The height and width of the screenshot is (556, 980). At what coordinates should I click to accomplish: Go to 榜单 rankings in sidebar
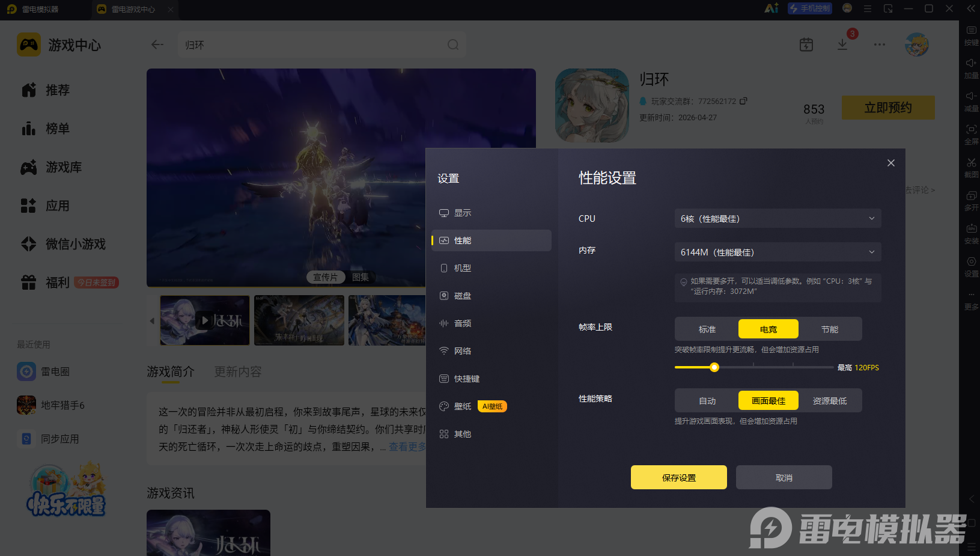pyautogui.click(x=46, y=129)
